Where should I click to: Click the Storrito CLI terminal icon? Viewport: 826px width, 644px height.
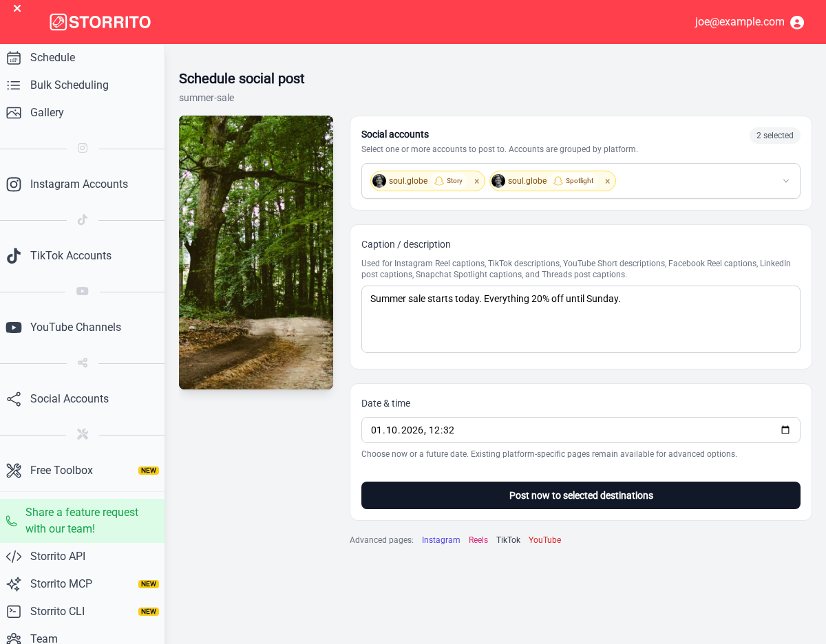14,612
